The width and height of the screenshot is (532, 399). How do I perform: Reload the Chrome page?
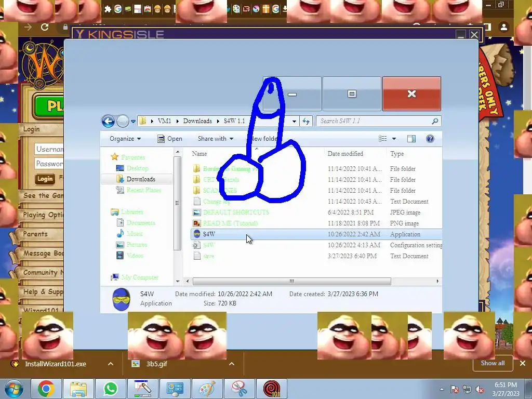(45, 27)
